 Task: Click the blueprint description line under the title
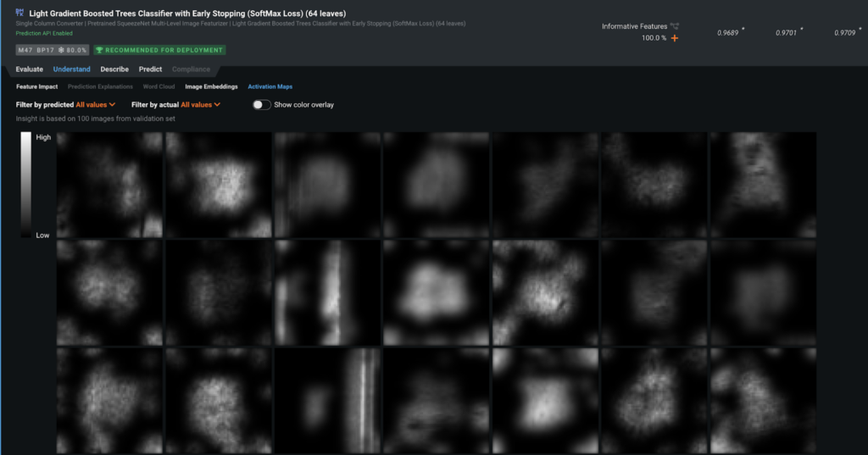click(240, 23)
